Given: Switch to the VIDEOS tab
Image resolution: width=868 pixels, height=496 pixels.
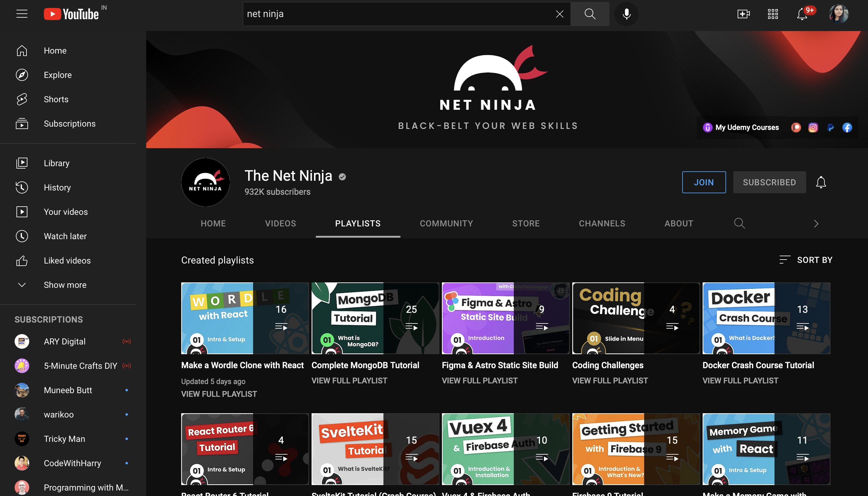Looking at the screenshot, I should tap(280, 223).
